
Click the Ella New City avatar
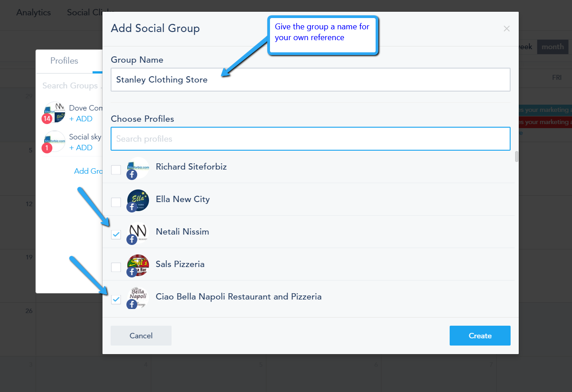click(x=138, y=200)
